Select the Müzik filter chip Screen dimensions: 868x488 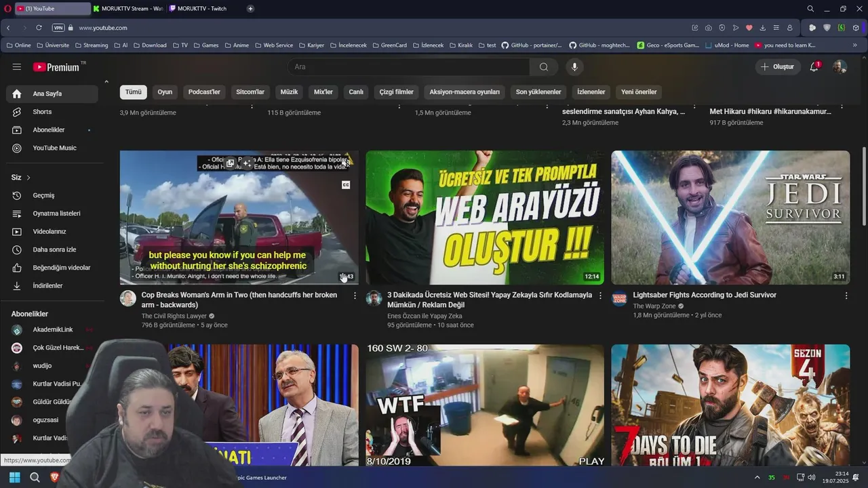click(289, 92)
